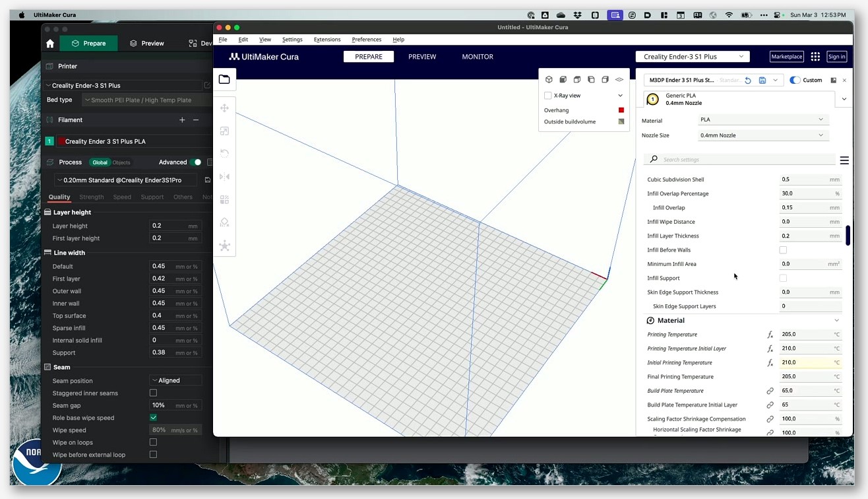Edit the Creality Ender-3 S1 Plus printer preset
Screen dimensions: 868x499
[207, 85]
